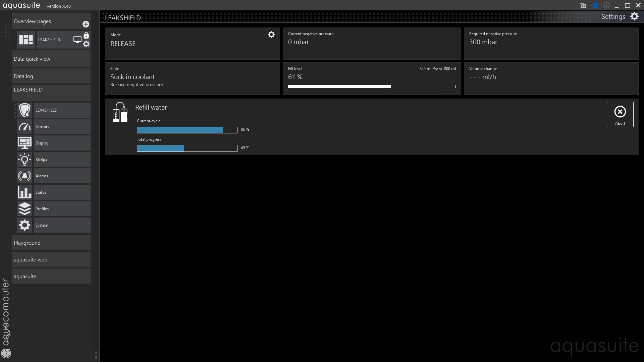The width and height of the screenshot is (644, 362).
Task: Click the refill water bottle icon
Action: [120, 112]
